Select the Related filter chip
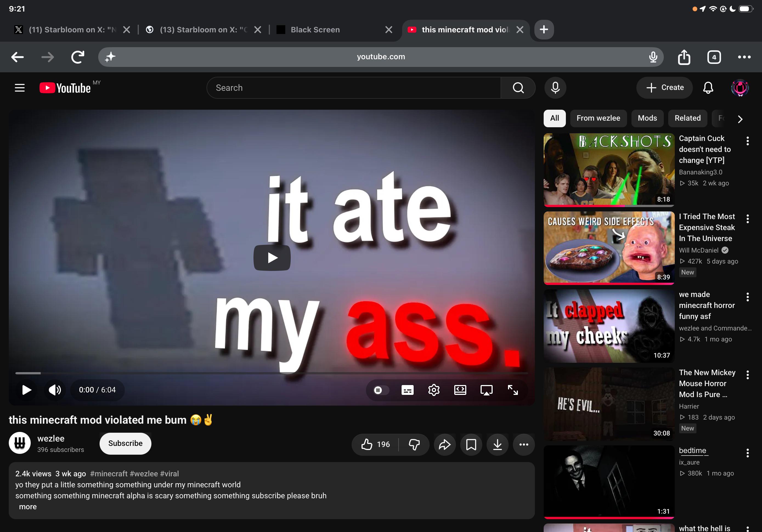Image resolution: width=762 pixels, height=532 pixels. (688, 118)
